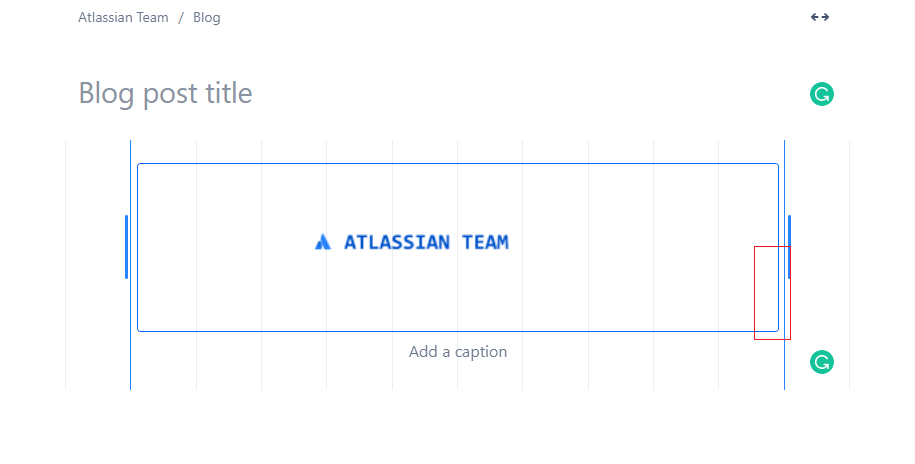Focus the Blog post title field
The height and width of the screenshot is (464, 915).
pos(165,93)
